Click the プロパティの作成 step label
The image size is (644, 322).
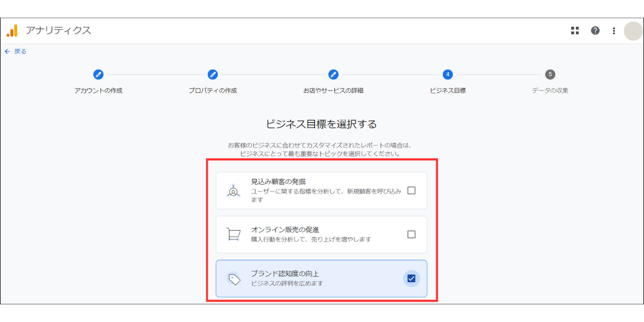[213, 91]
